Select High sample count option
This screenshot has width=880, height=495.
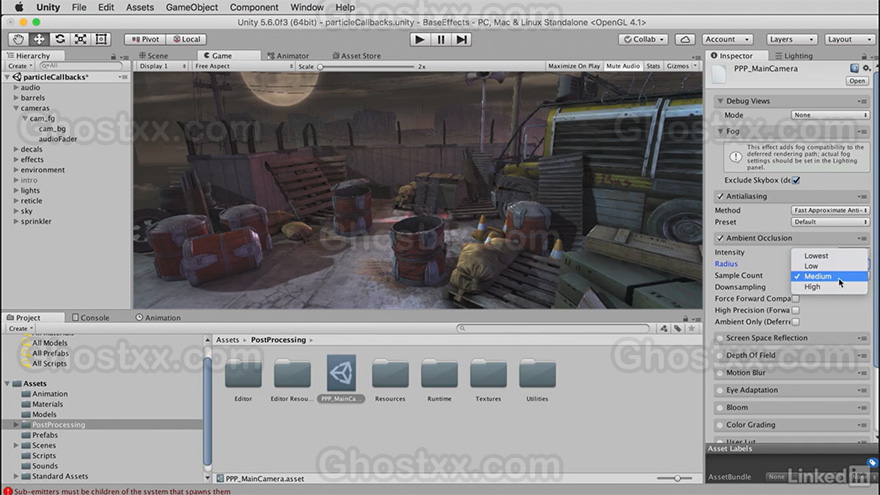pyautogui.click(x=829, y=287)
